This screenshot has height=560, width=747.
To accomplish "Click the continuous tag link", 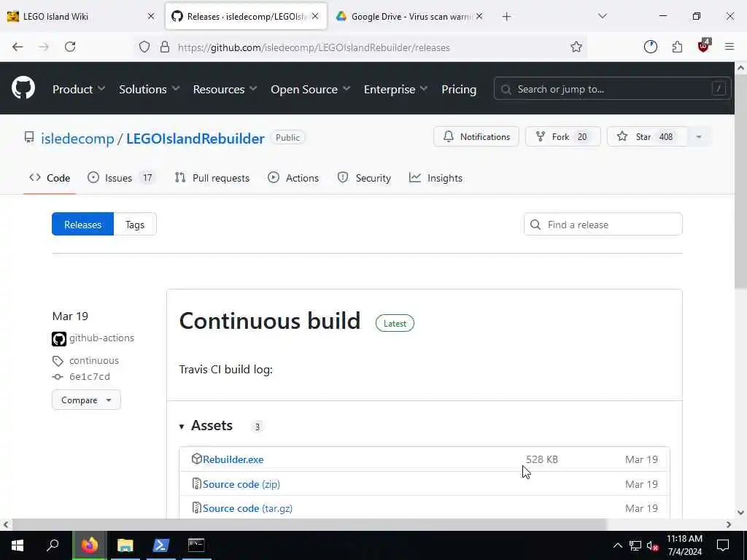I will point(94,360).
